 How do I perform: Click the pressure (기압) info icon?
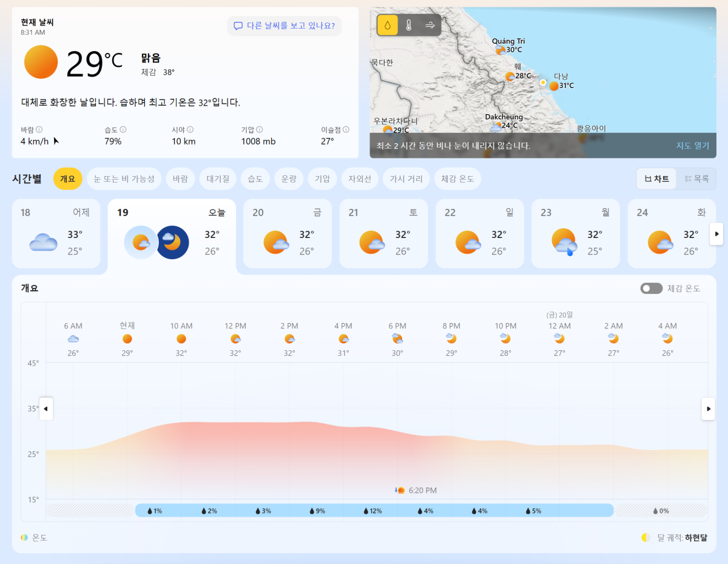tap(259, 129)
